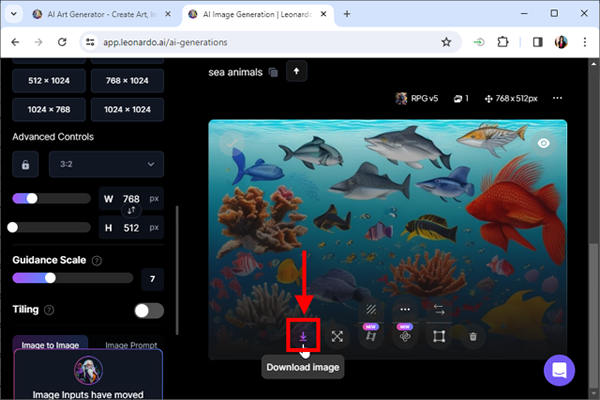Select the 768 × 1024 size preset
600x400 pixels.
pyautogui.click(x=127, y=81)
